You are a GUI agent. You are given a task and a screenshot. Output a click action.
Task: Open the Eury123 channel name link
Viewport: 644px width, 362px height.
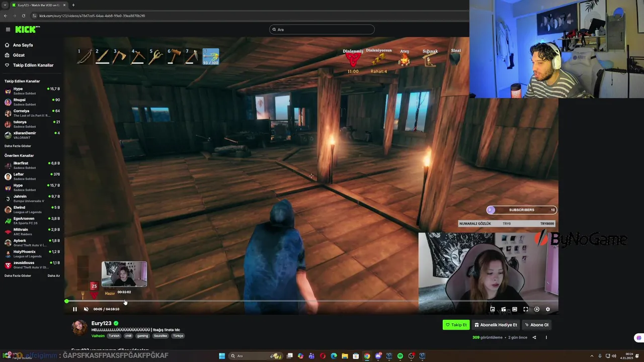pos(101,323)
